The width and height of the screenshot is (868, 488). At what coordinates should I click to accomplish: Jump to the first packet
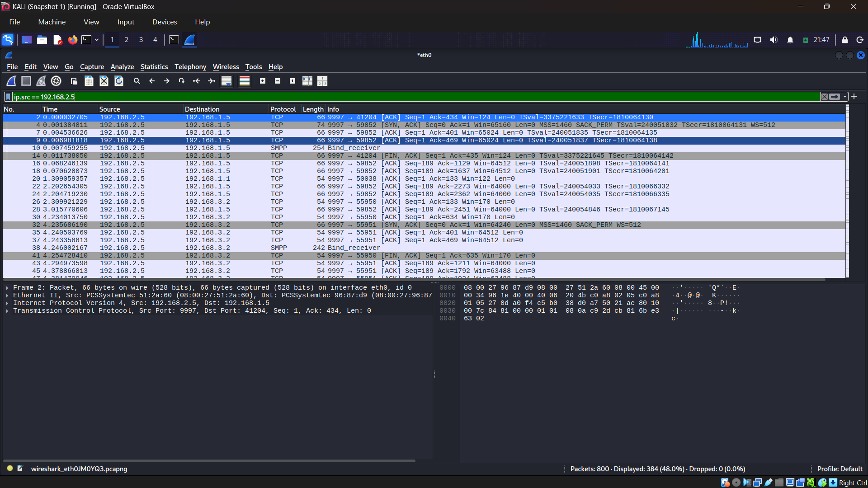click(197, 81)
